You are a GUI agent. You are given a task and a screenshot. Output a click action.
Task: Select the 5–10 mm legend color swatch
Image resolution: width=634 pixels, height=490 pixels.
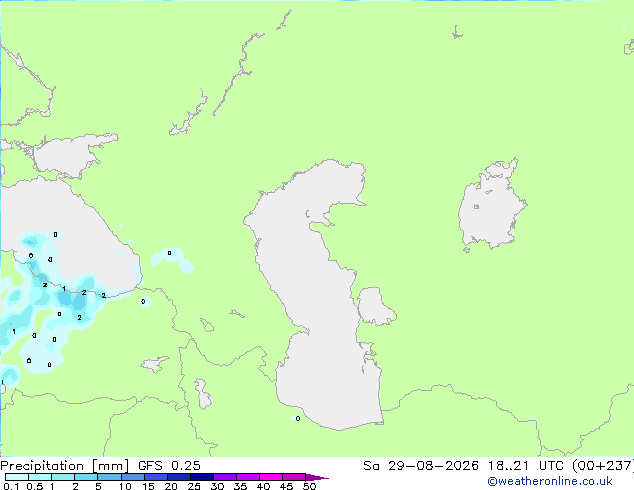tap(109, 477)
